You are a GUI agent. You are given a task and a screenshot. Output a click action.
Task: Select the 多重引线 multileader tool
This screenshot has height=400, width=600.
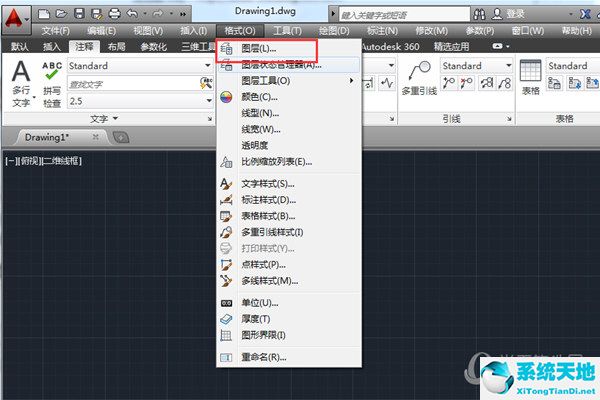pos(419,78)
